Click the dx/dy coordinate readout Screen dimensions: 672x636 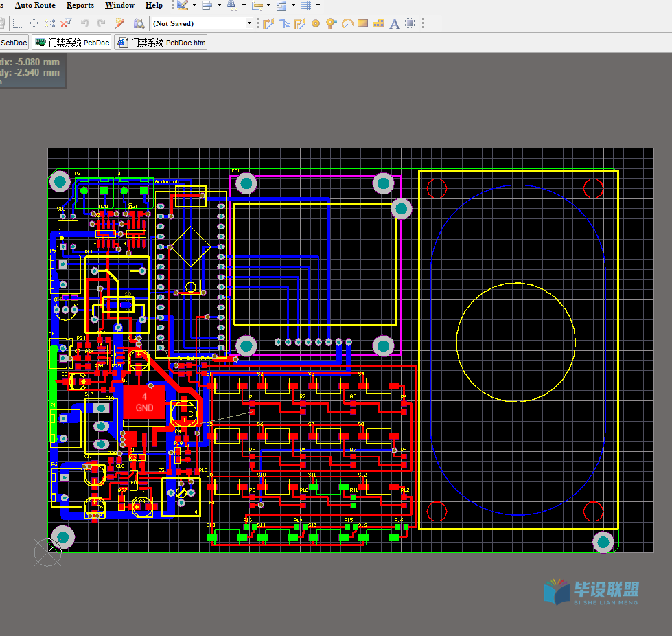(x=32, y=70)
